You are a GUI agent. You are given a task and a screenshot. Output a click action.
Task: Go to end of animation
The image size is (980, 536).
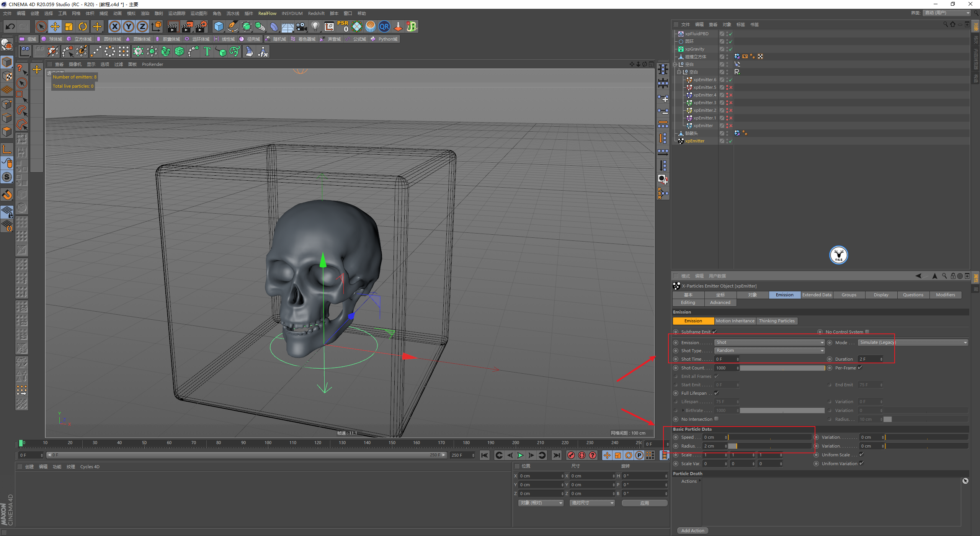click(557, 455)
